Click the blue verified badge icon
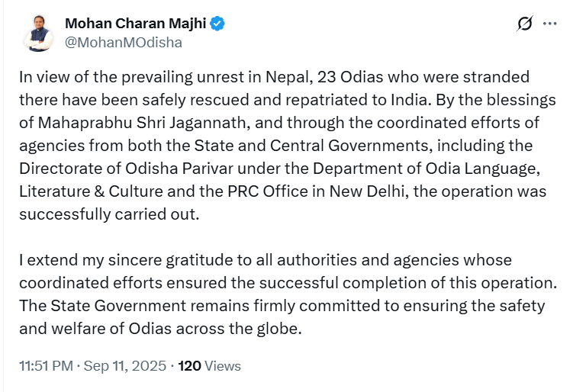This screenshot has width=573, height=392. 218,24
